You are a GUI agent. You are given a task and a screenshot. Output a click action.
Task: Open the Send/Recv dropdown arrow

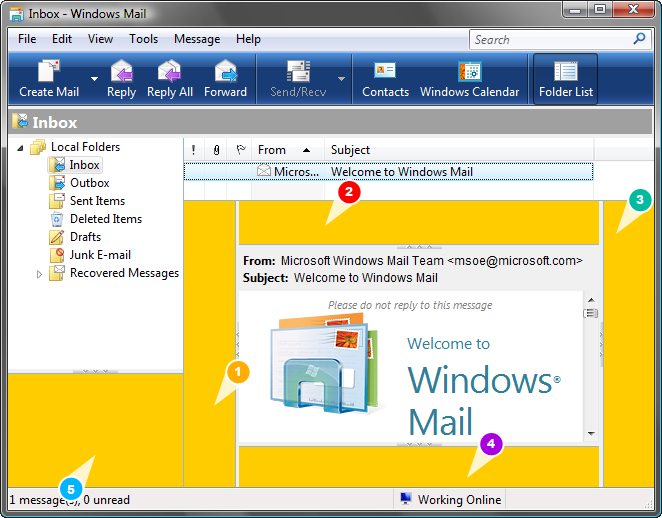tap(341, 79)
